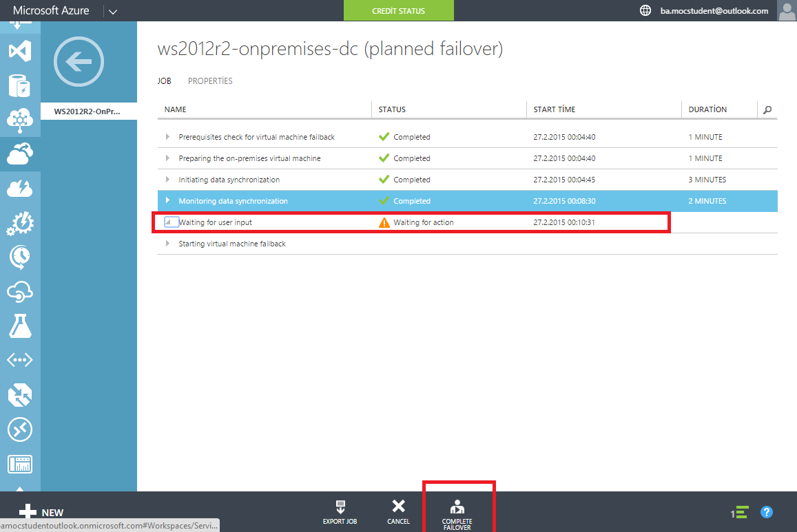
Task: Open HDInsight sidebar icon
Action: 20,120
